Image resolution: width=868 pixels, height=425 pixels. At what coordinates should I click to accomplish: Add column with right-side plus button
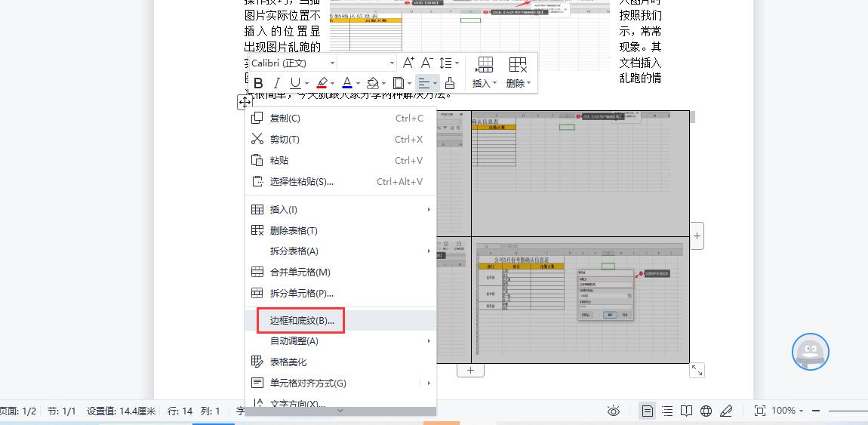[697, 236]
